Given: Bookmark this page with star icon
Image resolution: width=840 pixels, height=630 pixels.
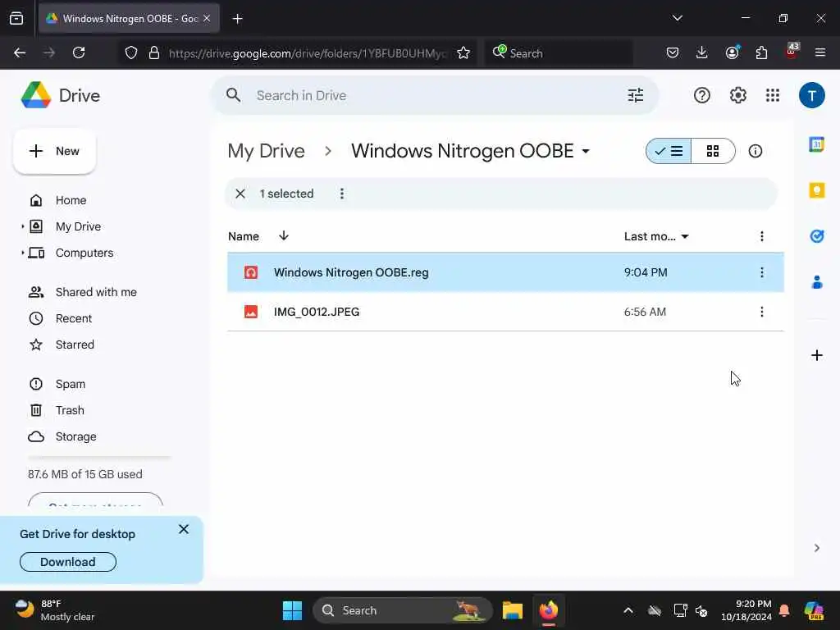Looking at the screenshot, I should point(463,53).
